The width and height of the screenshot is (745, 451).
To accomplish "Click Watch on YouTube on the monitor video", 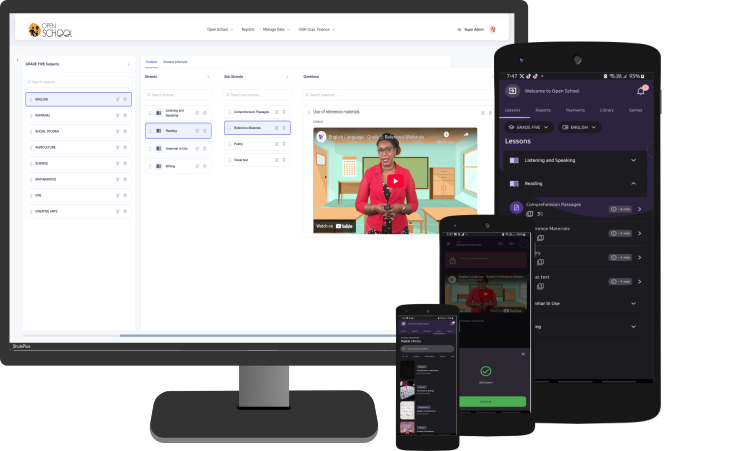I will [334, 226].
